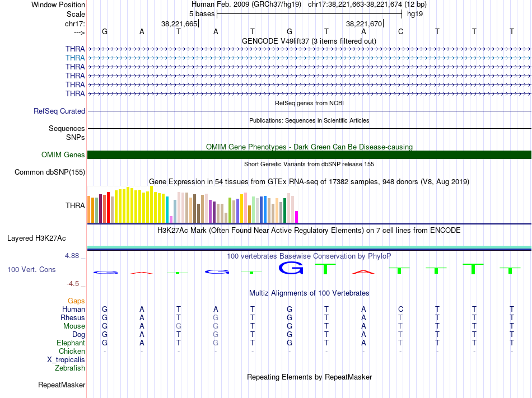Open the OMIM Gene Phenotypes track title
Viewport: 532px width, 398px height.
(309, 147)
